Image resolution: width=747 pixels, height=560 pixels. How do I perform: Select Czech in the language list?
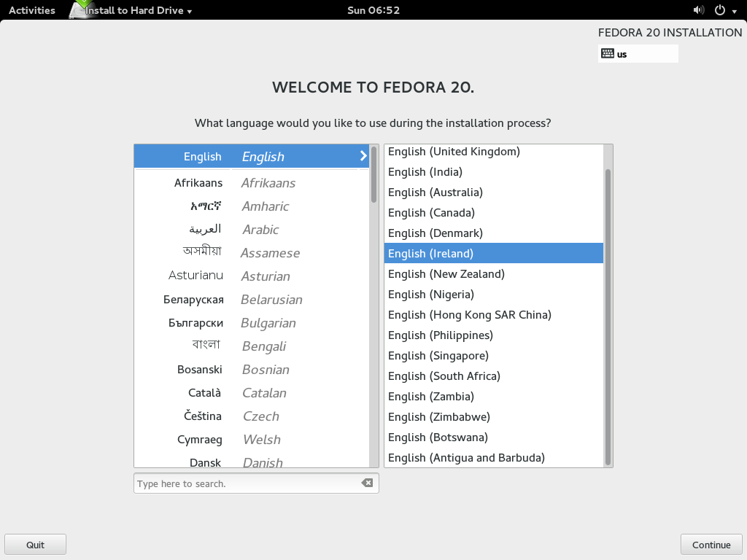tap(252, 416)
